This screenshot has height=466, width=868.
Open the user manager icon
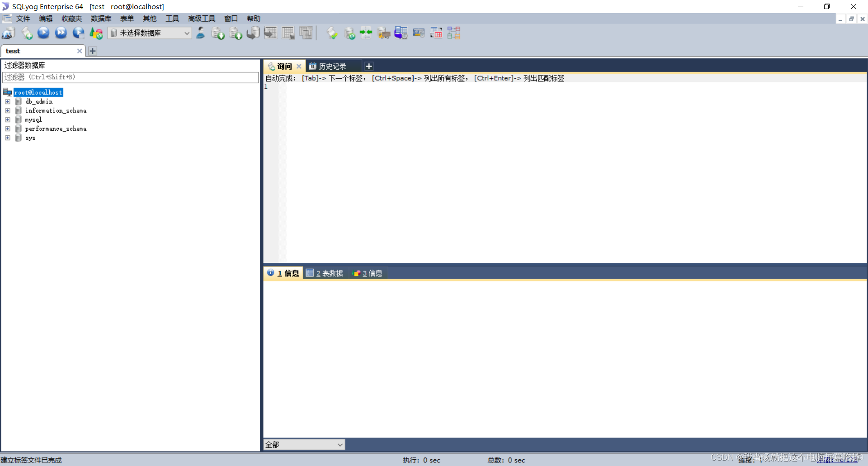pos(201,33)
